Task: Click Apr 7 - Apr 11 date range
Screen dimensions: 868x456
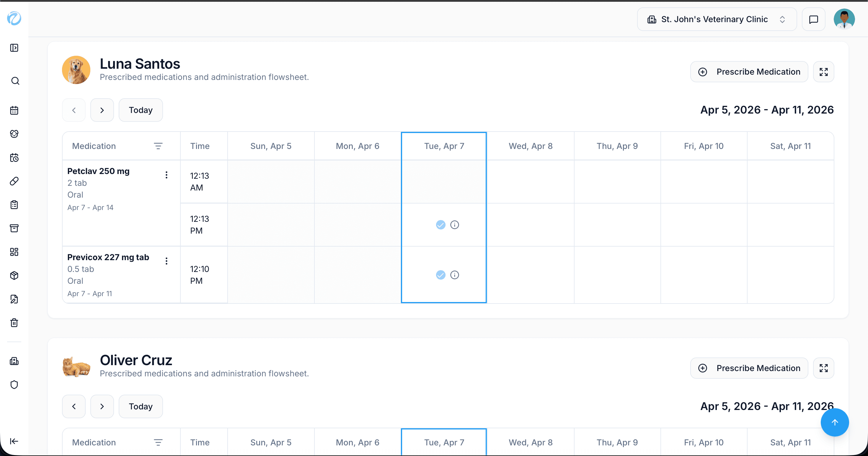Action: tap(90, 293)
